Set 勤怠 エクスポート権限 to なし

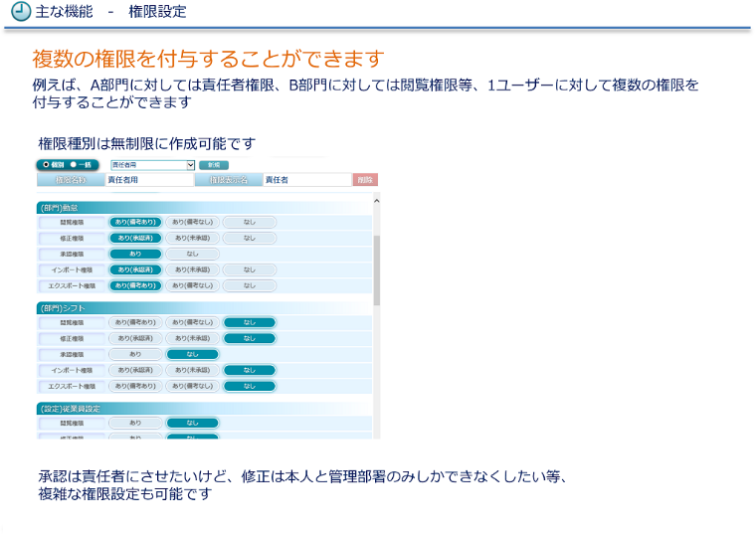tap(249, 285)
